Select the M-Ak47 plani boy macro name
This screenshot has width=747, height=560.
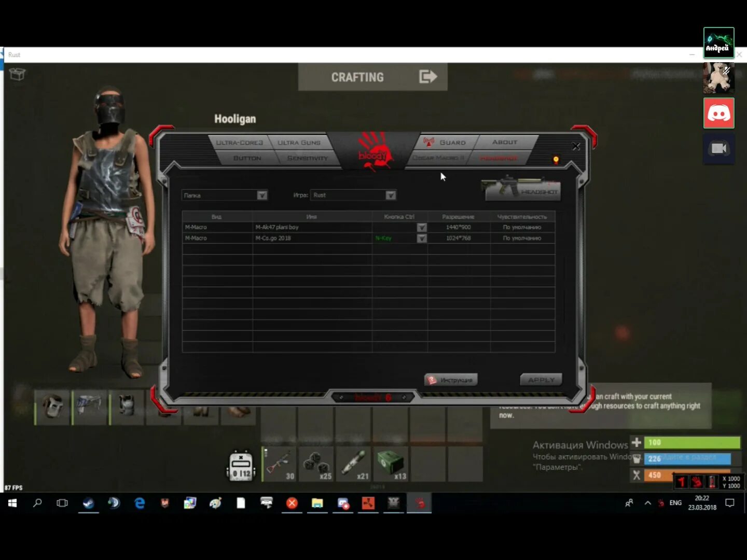point(277,228)
